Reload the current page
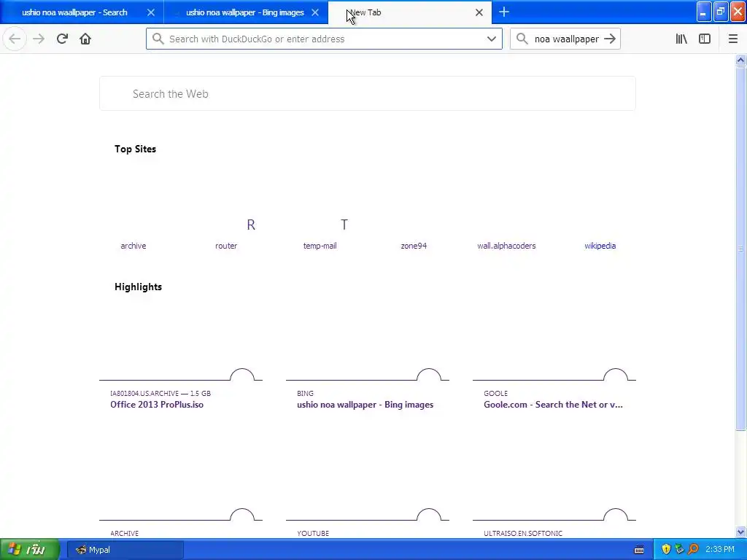Image resolution: width=747 pixels, height=560 pixels. click(62, 39)
